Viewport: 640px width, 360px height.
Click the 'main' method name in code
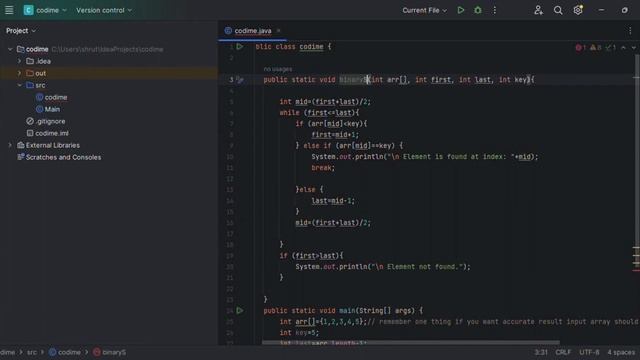click(347, 311)
